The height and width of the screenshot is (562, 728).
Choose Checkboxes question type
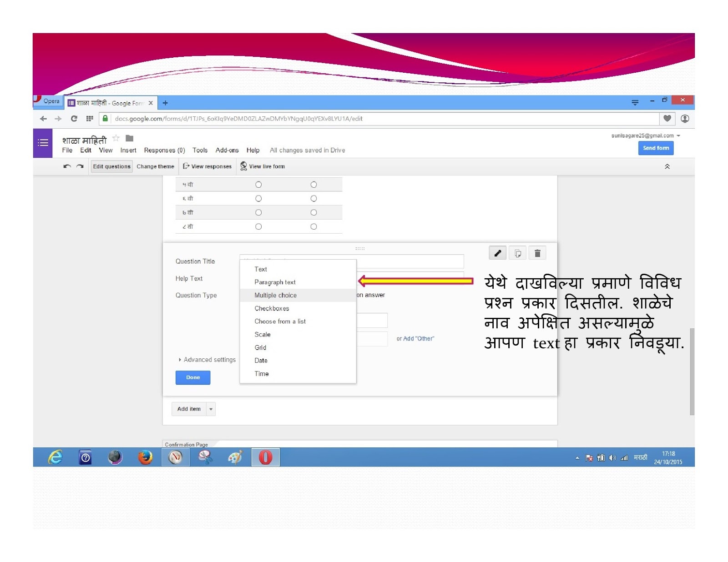298,308
